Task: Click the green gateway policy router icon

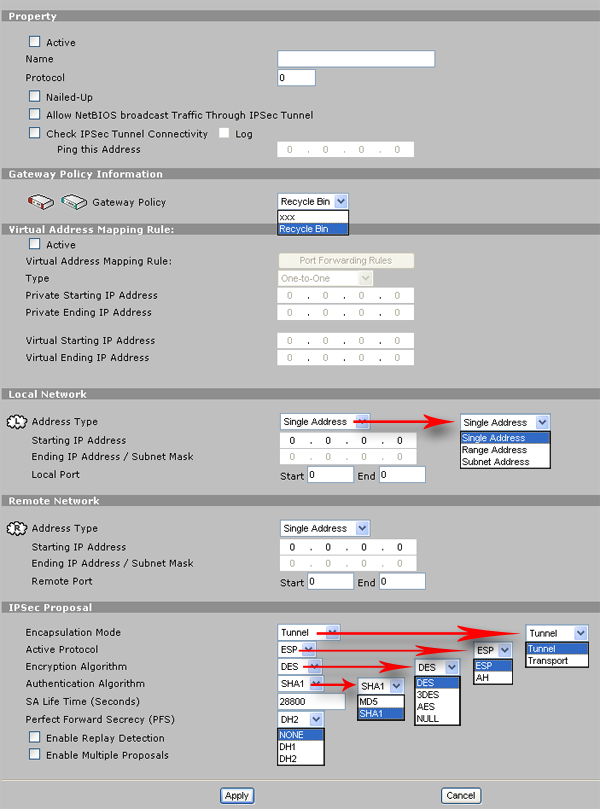Action: coord(74,202)
